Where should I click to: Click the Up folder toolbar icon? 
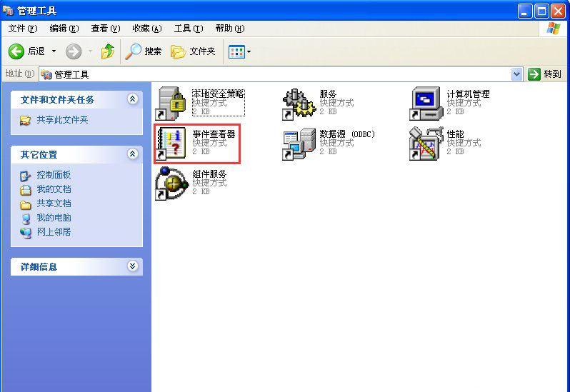pos(108,51)
